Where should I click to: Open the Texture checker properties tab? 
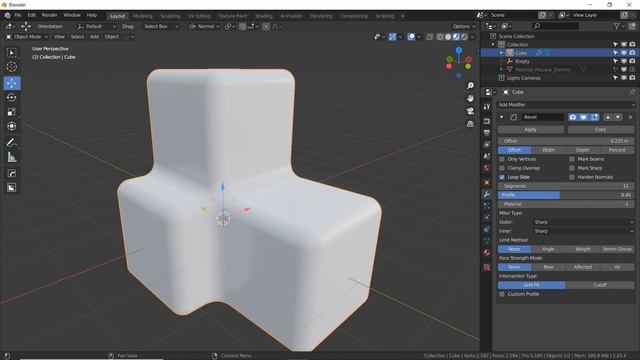(x=487, y=267)
